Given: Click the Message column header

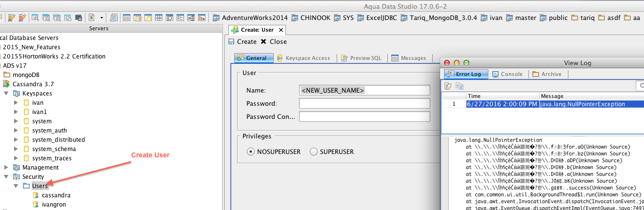Looking at the screenshot, I should (x=591, y=96).
